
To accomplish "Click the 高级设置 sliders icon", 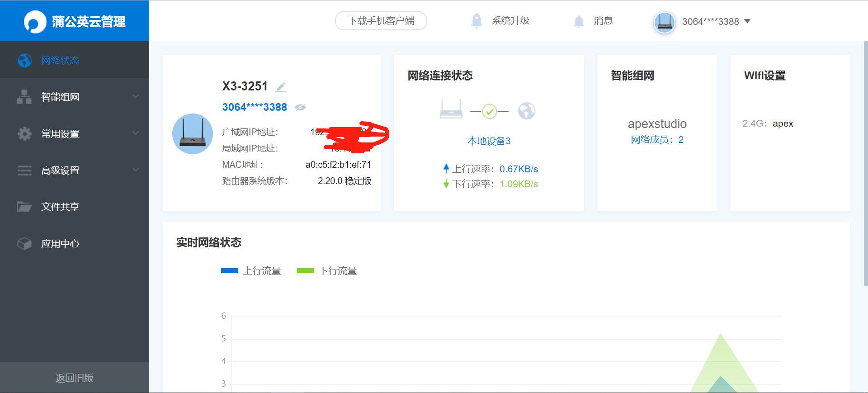I will click(24, 170).
